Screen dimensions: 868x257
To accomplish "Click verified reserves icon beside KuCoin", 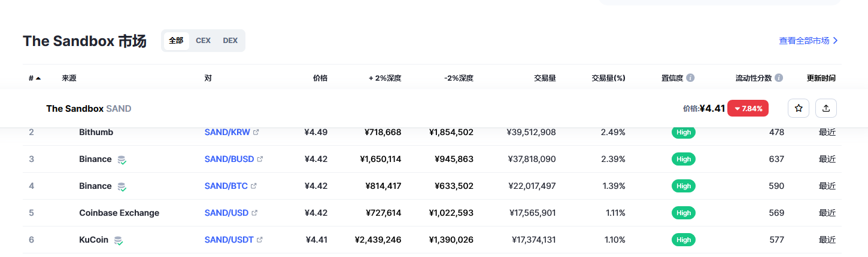I will click(x=118, y=240).
